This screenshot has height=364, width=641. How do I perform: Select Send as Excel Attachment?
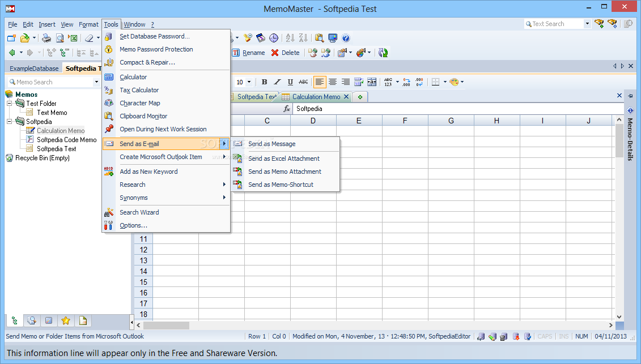coord(285,159)
